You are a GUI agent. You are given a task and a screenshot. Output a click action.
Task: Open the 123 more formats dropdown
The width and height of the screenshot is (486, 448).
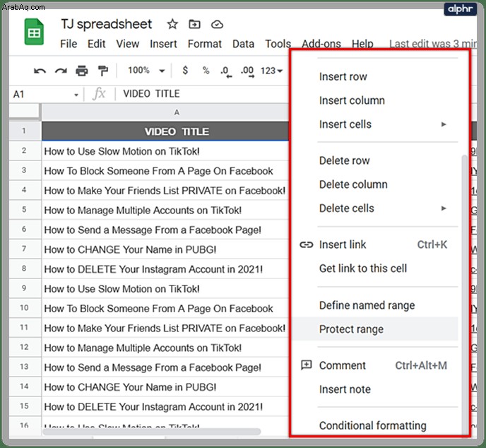point(271,71)
